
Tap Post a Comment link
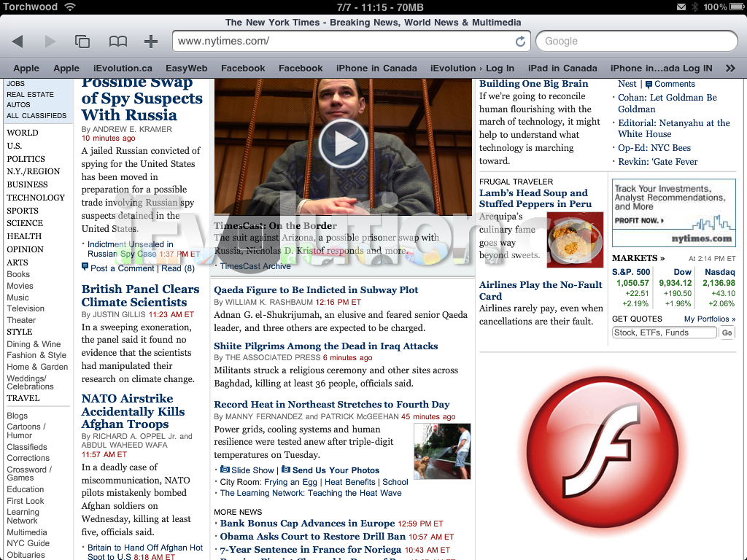coord(123,268)
